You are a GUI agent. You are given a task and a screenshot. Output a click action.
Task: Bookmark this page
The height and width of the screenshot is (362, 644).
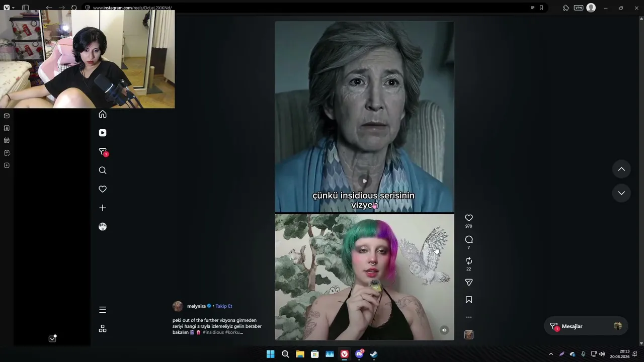coord(541,8)
